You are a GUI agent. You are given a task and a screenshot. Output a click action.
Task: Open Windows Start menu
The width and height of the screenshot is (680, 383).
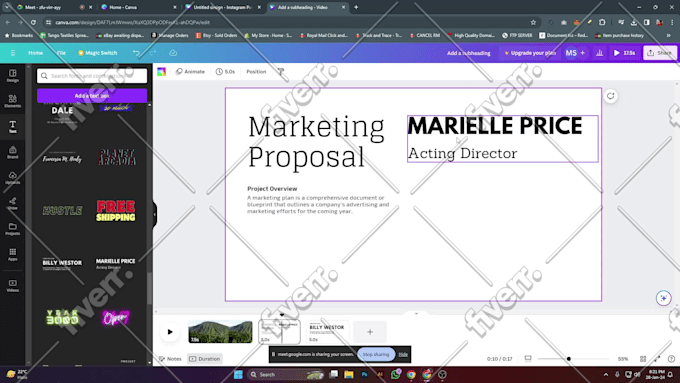click(238, 374)
